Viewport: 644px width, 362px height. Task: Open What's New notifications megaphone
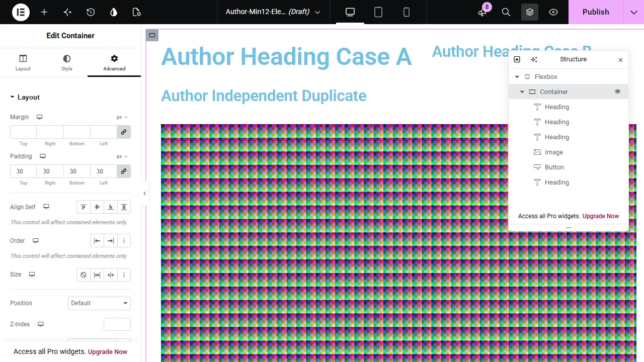click(x=482, y=12)
